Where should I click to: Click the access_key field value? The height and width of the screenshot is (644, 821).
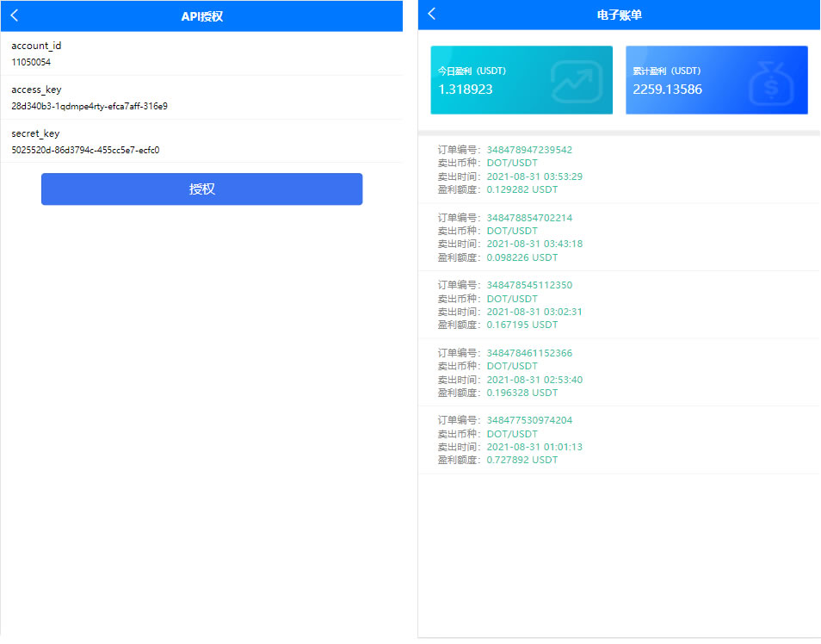[x=90, y=106]
